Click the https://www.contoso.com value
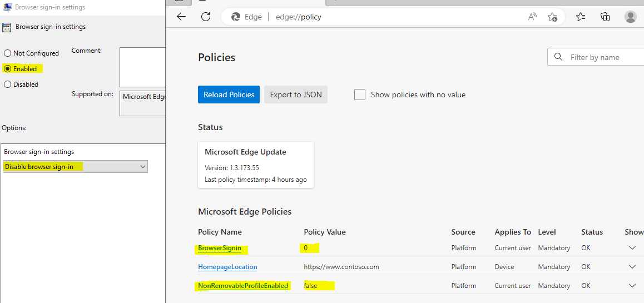Image resolution: width=644 pixels, height=303 pixels. (x=341, y=267)
